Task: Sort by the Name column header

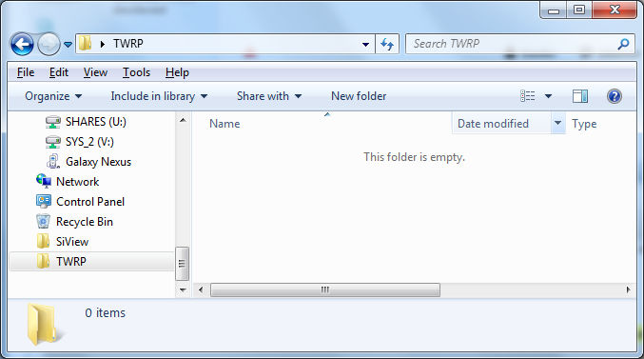Action: pyautogui.click(x=224, y=124)
